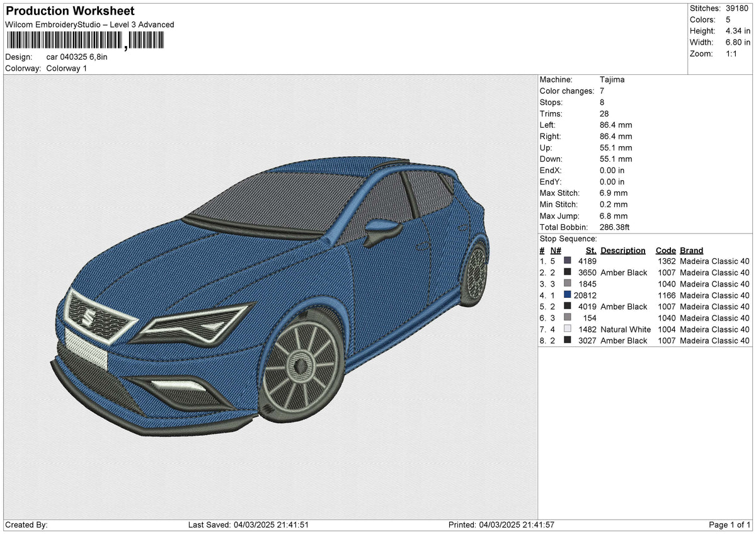This screenshot has width=756, height=534.
Task: Click the Code column header
Action: [x=666, y=251]
